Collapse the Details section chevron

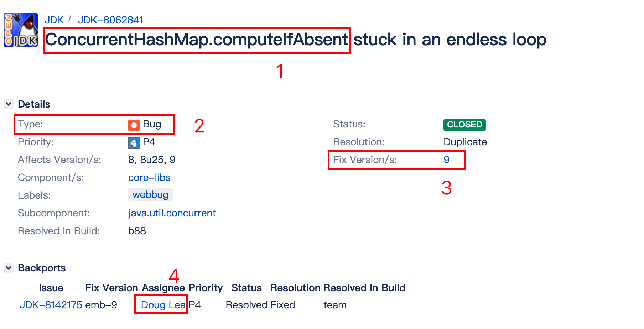(x=9, y=104)
